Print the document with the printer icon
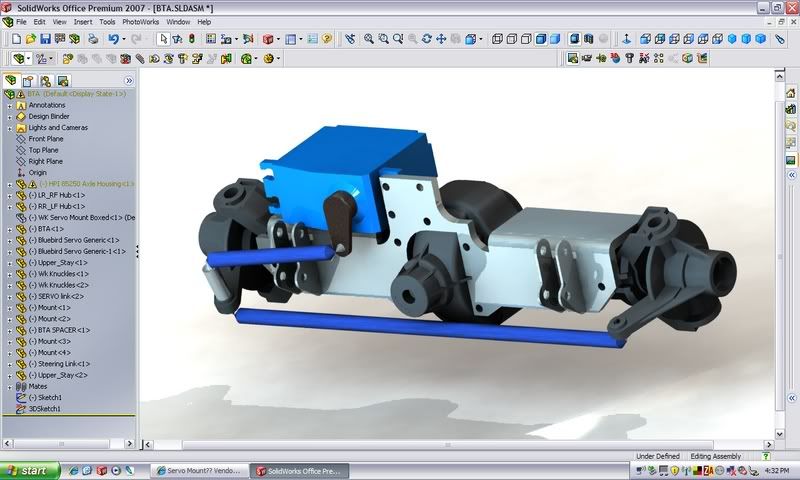Screen dimensions: 800x480 pos(93,39)
